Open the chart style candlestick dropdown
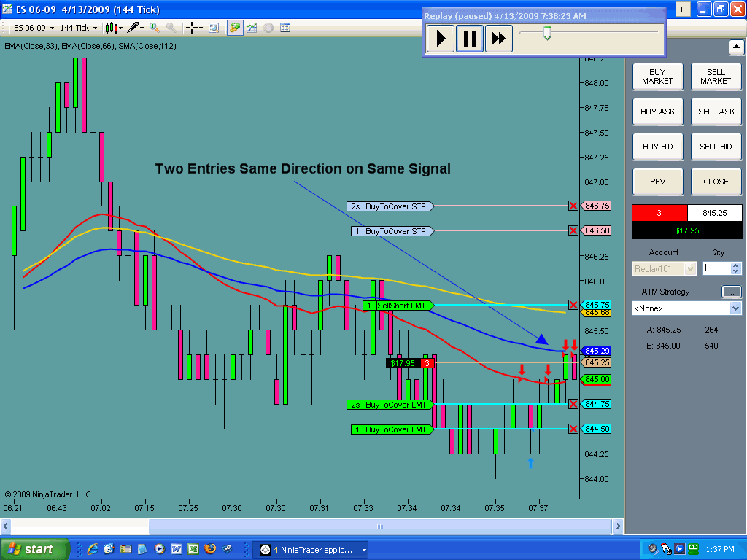Screen dimensions: 747x560 tap(114, 28)
